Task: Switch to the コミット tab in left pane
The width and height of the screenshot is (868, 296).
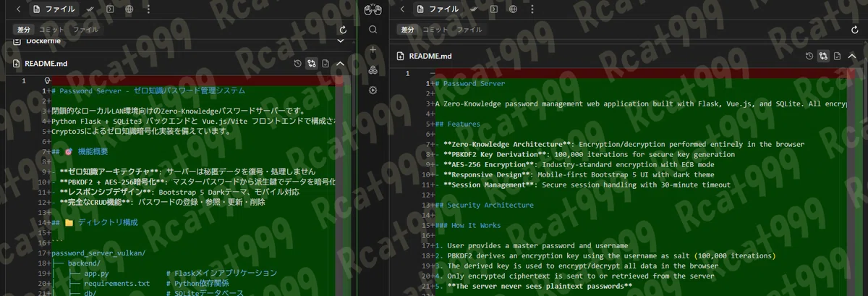Action: click(x=51, y=30)
